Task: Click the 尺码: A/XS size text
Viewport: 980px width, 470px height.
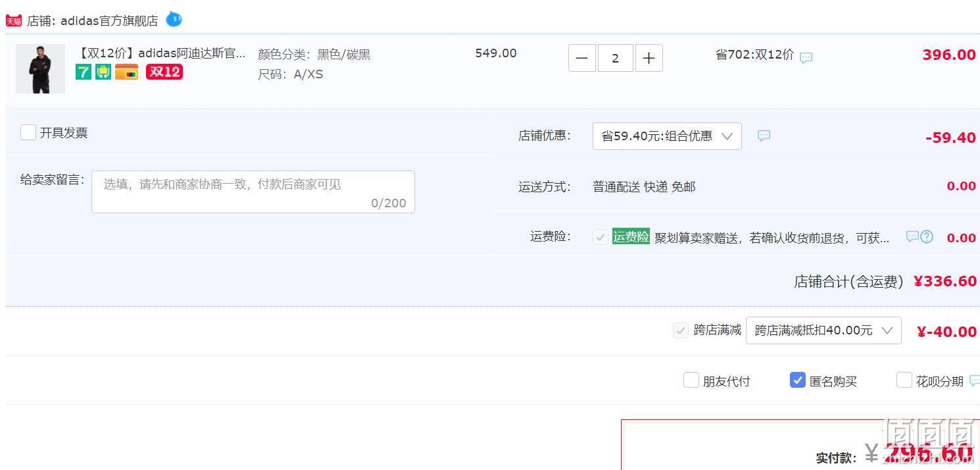Action: tap(291, 74)
